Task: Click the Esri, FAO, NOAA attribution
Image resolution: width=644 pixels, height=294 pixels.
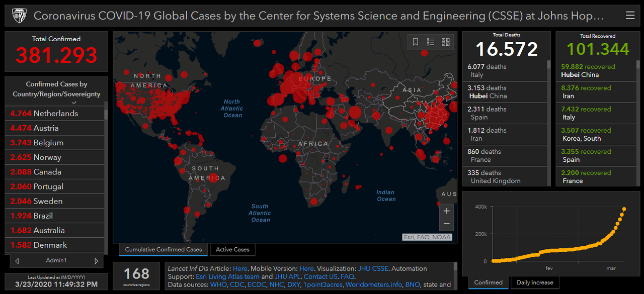Action: pos(427,237)
